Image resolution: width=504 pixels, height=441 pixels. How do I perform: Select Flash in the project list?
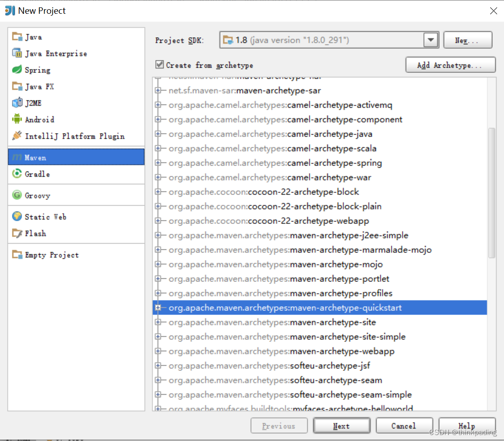[76, 233]
